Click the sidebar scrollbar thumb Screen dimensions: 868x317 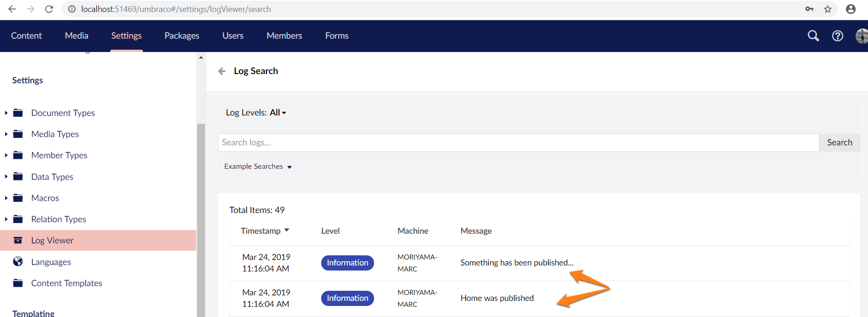tap(201, 220)
